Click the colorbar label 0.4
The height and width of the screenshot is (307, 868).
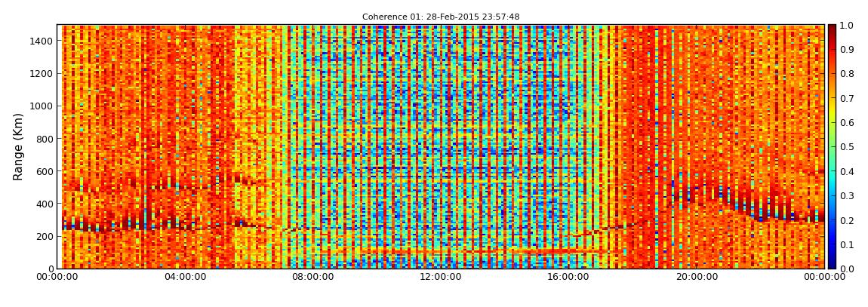click(x=847, y=171)
